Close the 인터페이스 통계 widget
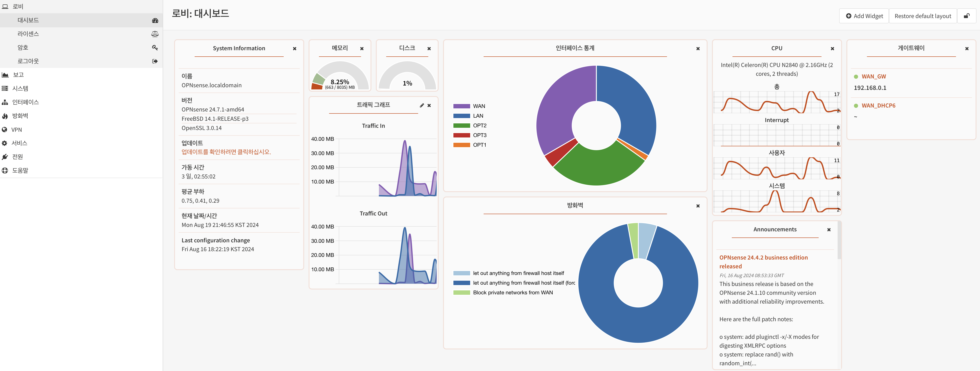This screenshot has width=980, height=371. (698, 49)
